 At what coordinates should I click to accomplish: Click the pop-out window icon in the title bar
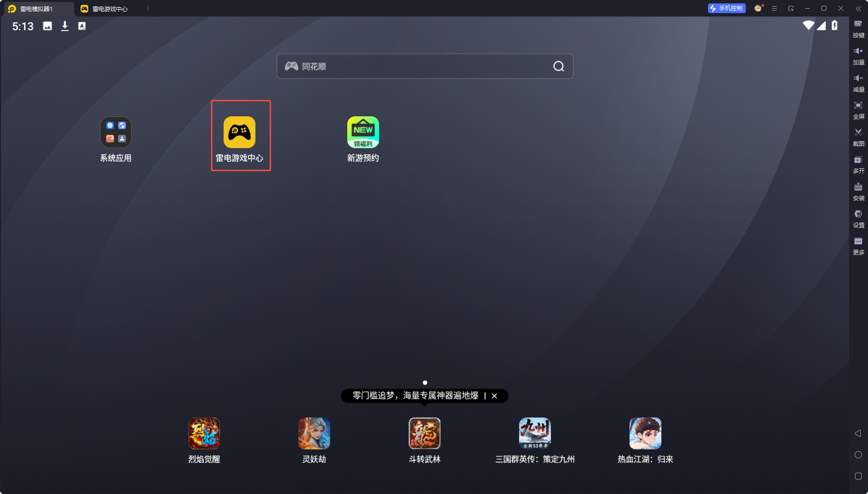pyautogui.click(x=791, y=8)
